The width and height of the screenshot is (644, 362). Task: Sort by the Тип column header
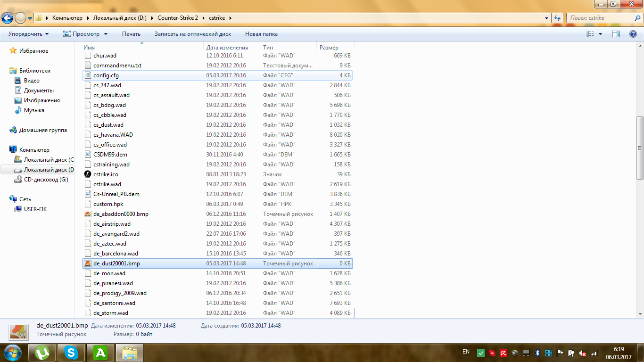288,48
